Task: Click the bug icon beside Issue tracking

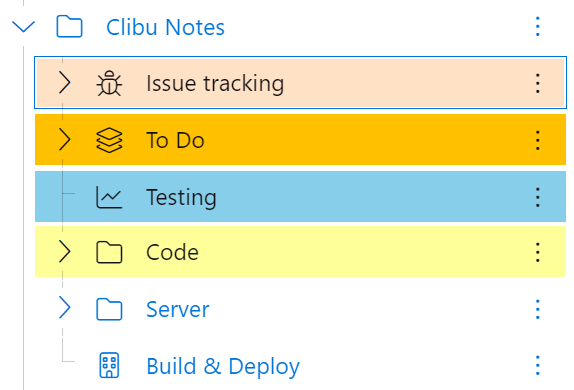Action: pos(109,83)
